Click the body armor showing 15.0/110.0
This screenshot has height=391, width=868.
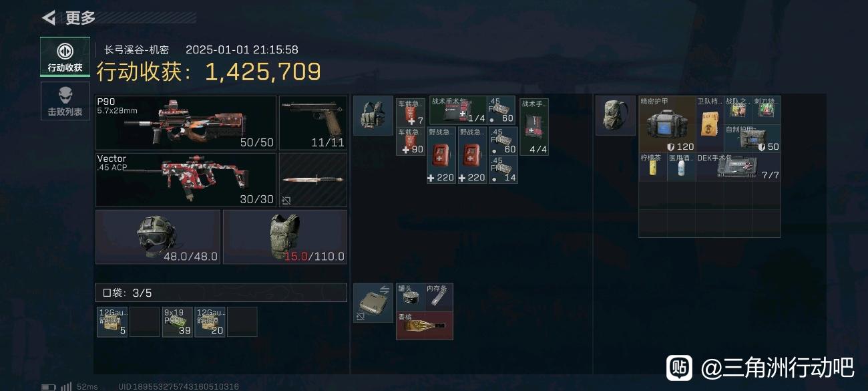(x=285, y=237)
